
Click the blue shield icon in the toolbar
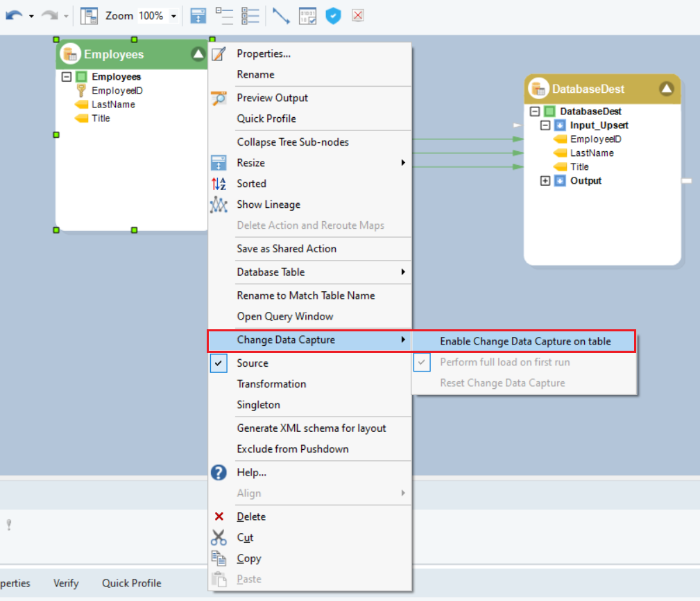[x=334, y=15]
